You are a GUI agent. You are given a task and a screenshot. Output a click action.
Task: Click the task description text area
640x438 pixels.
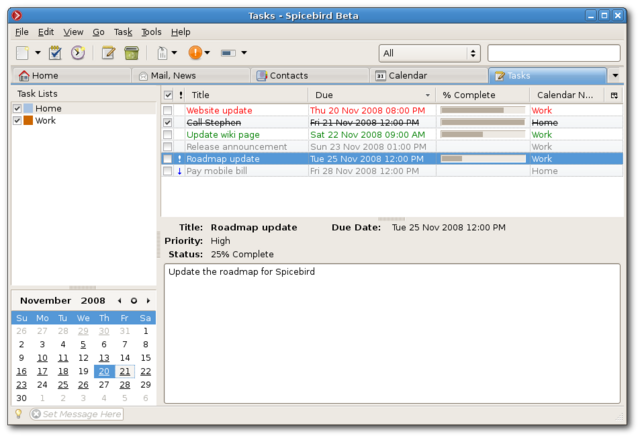392,334
